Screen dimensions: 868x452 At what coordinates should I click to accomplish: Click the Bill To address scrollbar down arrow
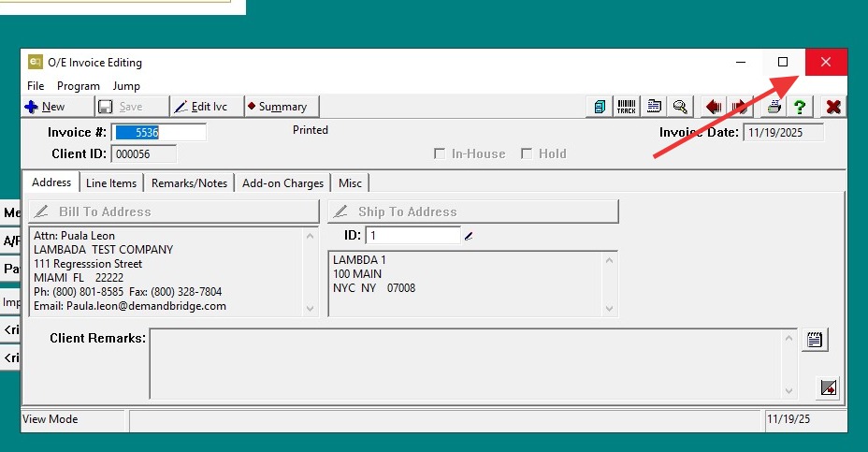pos(310,309)
